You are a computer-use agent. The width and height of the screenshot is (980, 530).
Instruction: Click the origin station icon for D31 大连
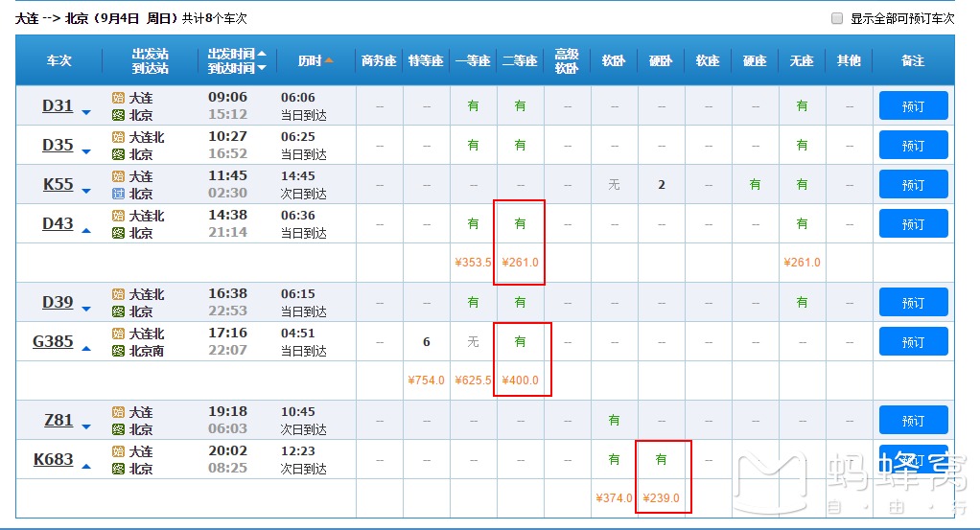(x=118, y=98)
